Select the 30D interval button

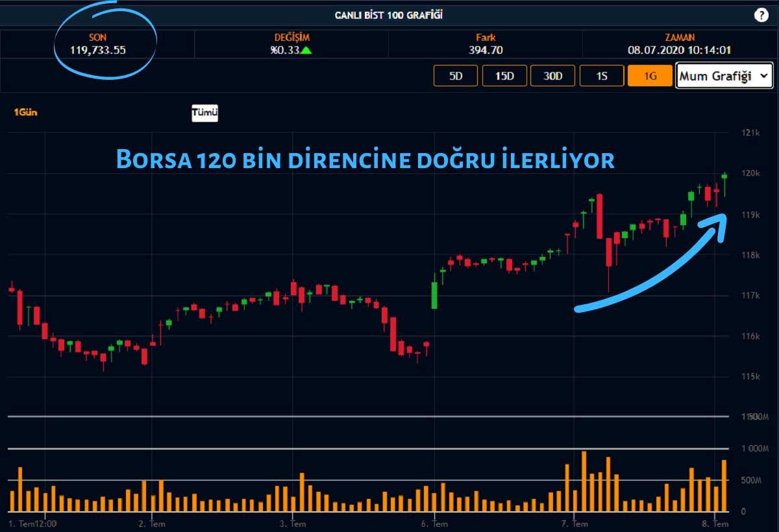coord(553,76)
